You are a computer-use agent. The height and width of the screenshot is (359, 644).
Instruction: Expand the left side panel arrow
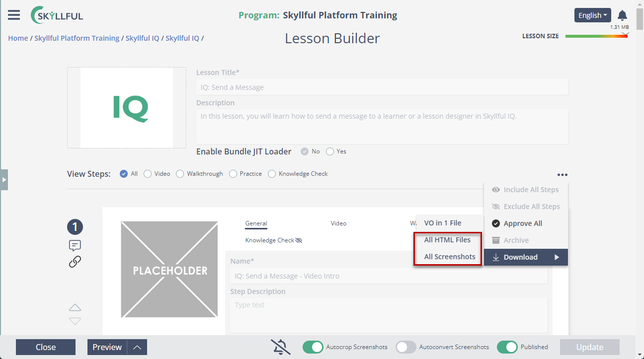coord(4,180)
